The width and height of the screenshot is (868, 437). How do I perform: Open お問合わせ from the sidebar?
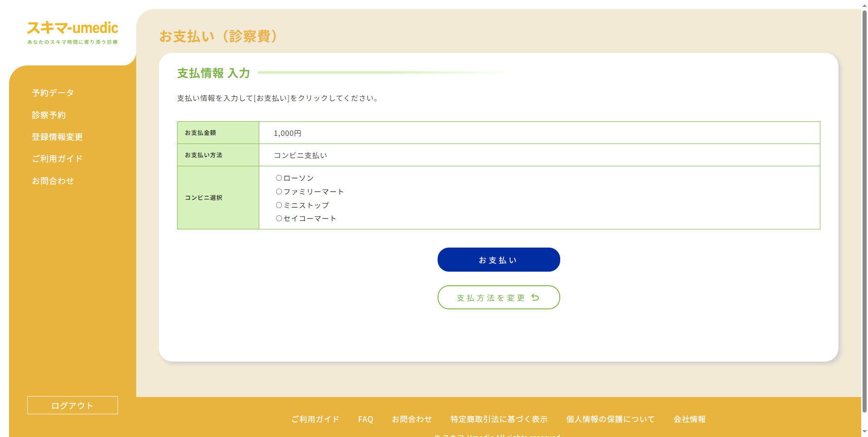[x=53, y=180]
